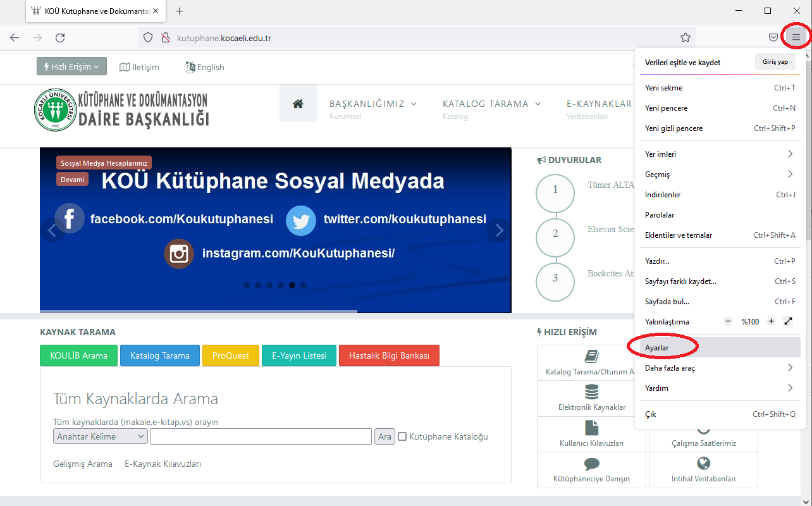Click İntihal Veritabanları globe icon
Viewport: 812px width, 506px height.
703,464
